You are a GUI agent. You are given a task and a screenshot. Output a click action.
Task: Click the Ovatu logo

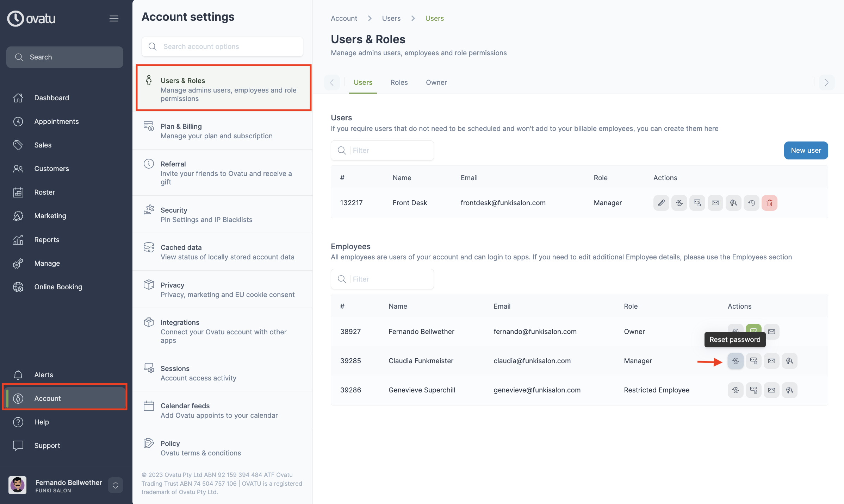[x=31, y=18]
